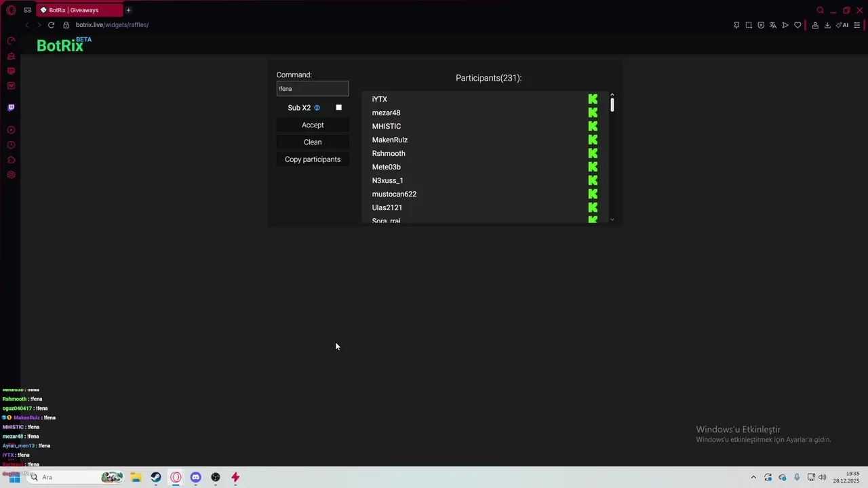
Task: Open Steam from taskbar
Action: [x=156, y=477]
